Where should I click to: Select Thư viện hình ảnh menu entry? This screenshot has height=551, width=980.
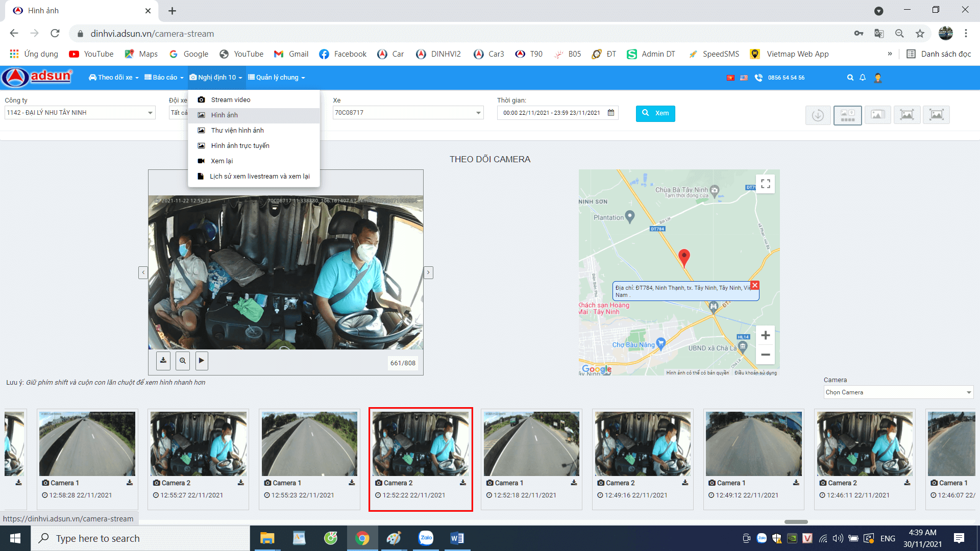(x=237, y=131)
